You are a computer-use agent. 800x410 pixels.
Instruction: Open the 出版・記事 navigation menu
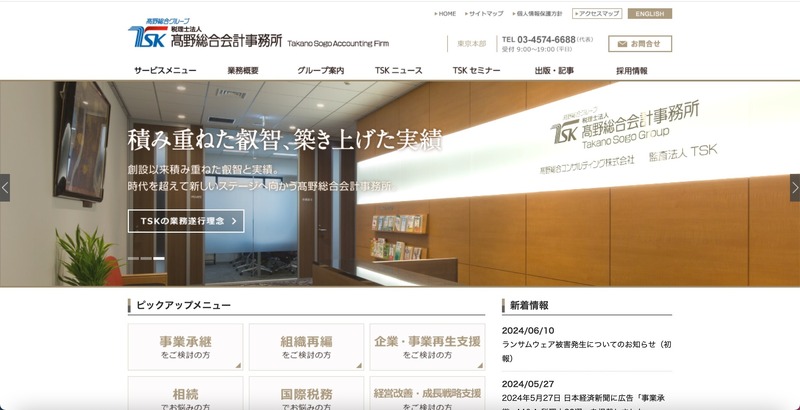554,71
